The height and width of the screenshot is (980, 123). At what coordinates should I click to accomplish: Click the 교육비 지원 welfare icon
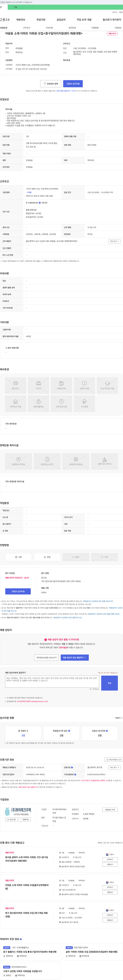[x=84, y=385]
